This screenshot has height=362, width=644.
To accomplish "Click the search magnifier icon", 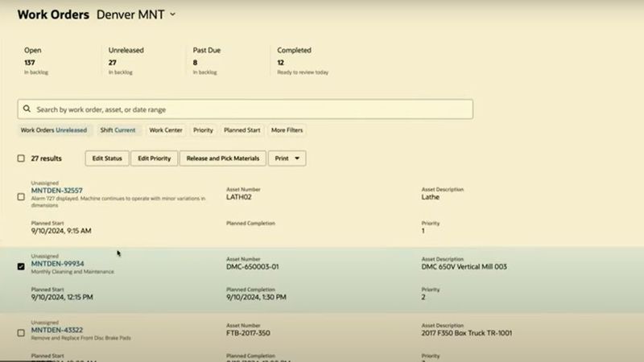I will pyautogui.click(x=27, y=109).
